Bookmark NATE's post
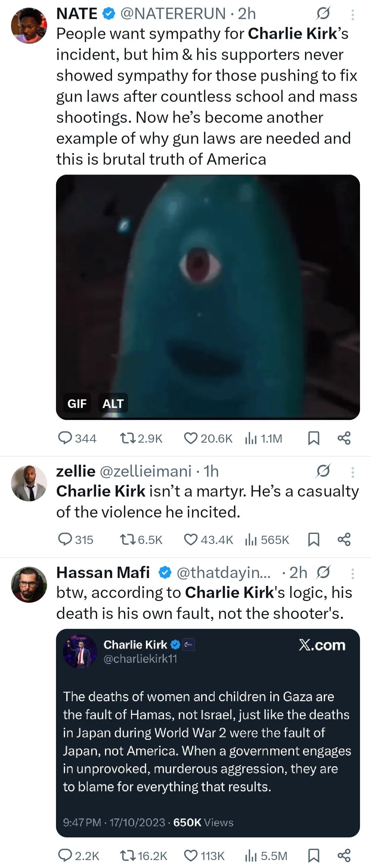371x868 pixels. tap(313, 438)
